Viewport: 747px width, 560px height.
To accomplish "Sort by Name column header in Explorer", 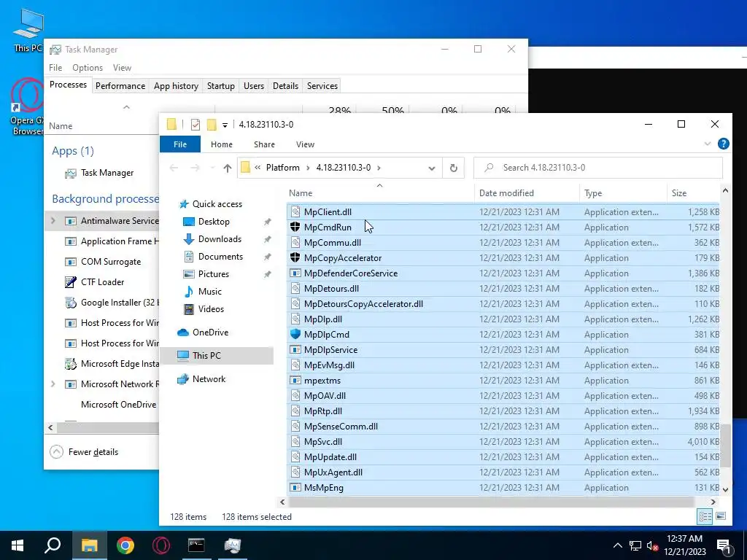I will 380,192.
